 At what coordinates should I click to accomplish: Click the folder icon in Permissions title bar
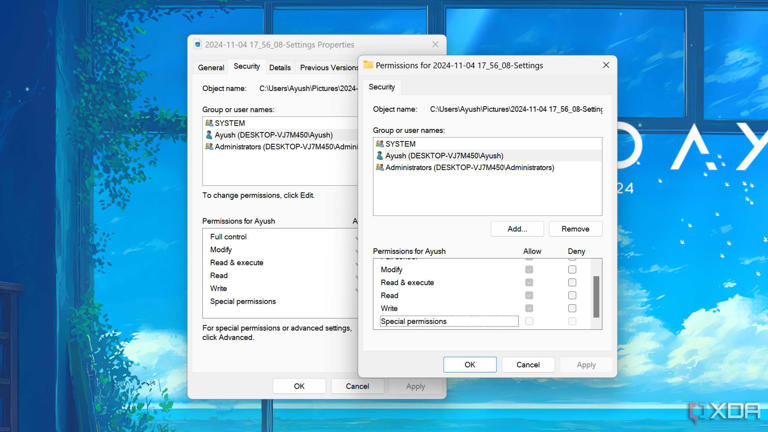point(368,66)
